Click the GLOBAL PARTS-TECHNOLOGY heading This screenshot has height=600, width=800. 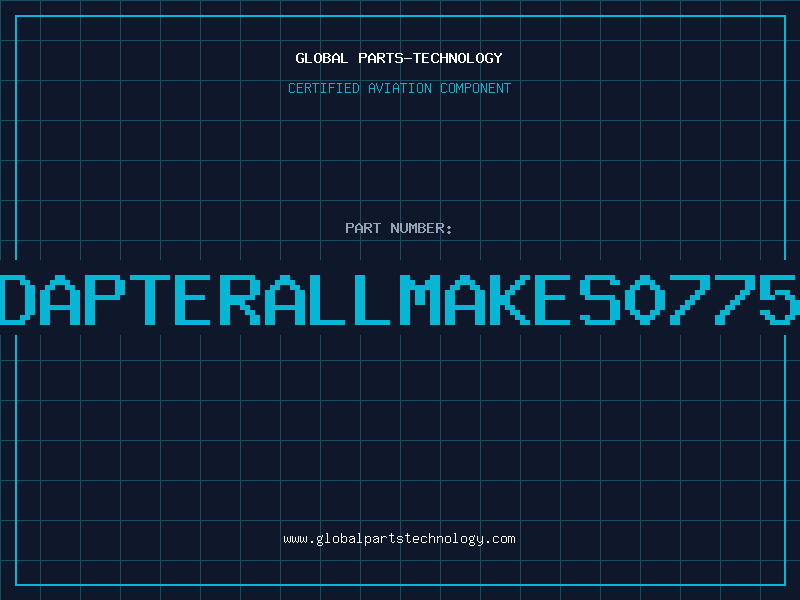pos(399,58)
